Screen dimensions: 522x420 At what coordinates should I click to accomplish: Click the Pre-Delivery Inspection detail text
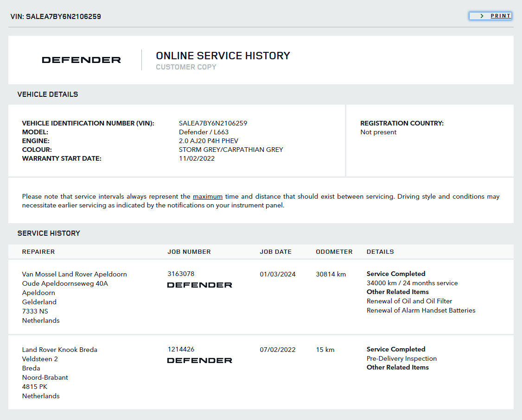[x=401, y=358]
